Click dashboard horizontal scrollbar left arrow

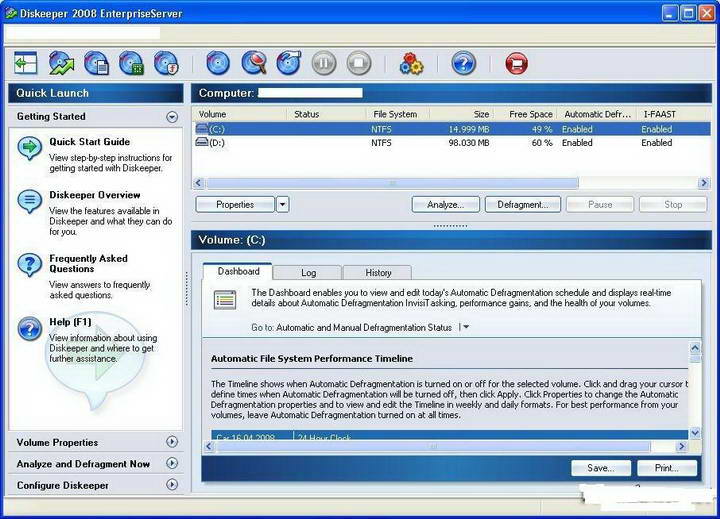(209, 446)
